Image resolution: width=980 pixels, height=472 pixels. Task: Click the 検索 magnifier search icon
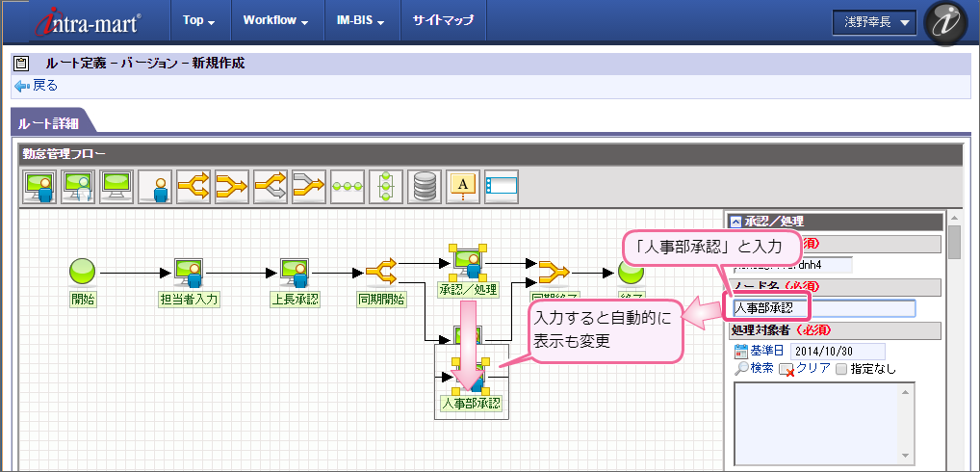pos(740,369)
